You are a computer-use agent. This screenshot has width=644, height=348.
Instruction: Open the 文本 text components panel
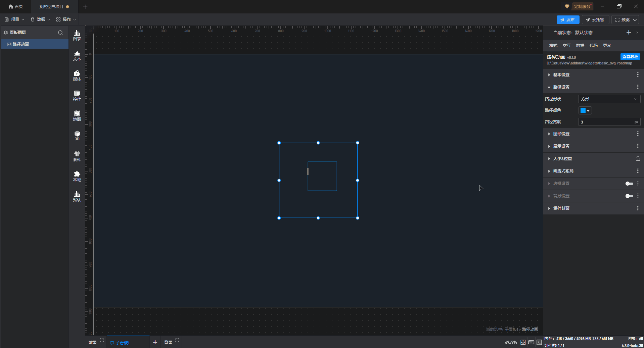(77, 55)
